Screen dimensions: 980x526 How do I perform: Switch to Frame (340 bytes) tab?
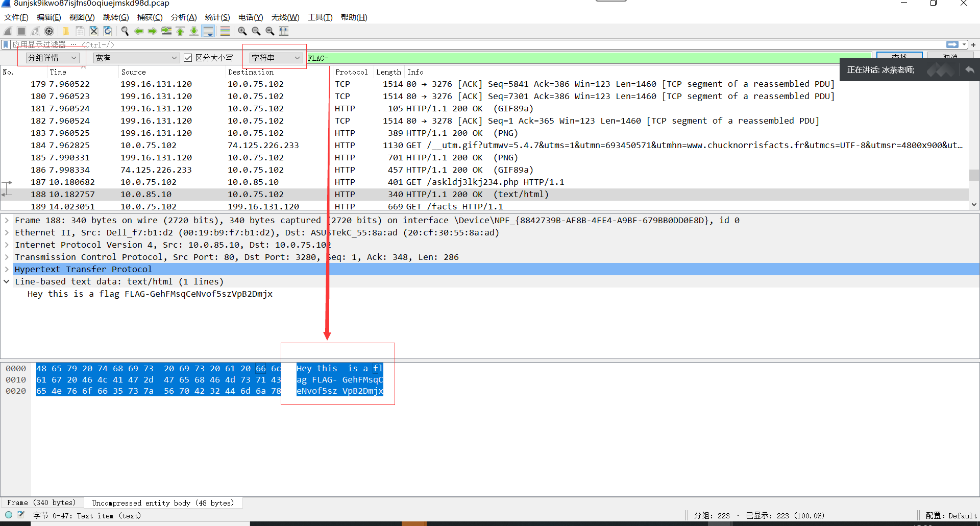(42, 503)
